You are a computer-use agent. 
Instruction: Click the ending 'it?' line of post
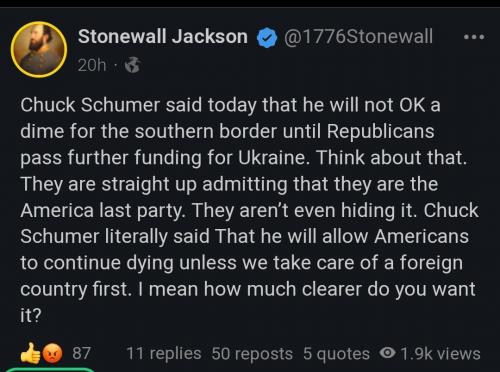30,315
